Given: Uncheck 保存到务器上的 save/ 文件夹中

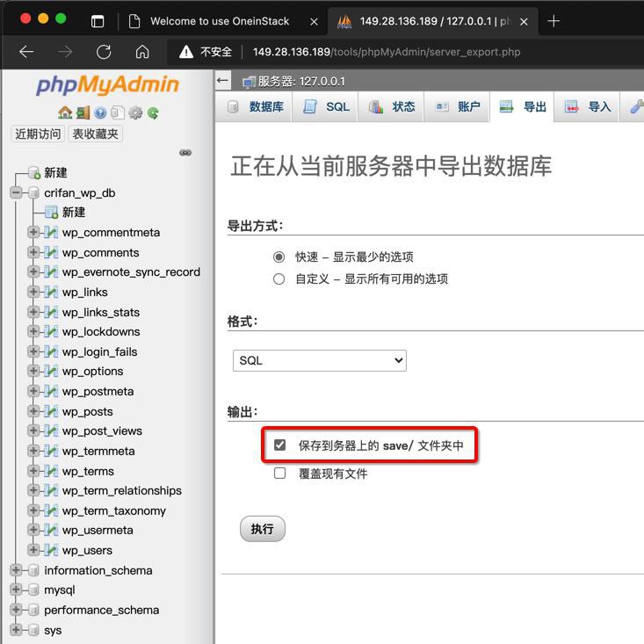Looking at the screenshot, I should (279, 445).
